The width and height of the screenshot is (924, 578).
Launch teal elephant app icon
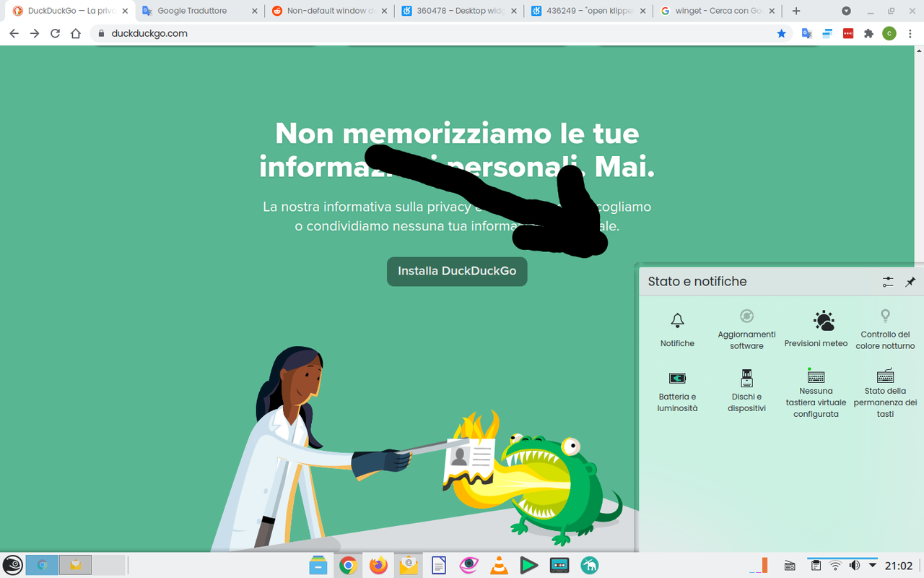coord(590,565)
